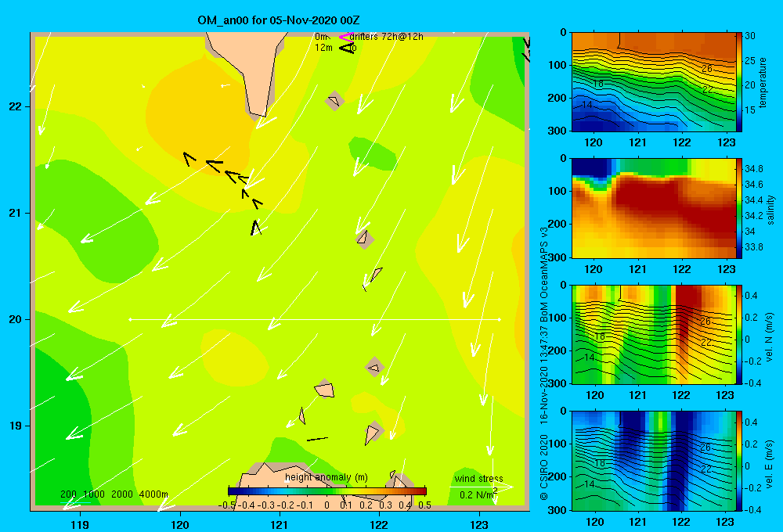783x532 pixels.
Task: Click the '34.8' salinity scale value
Action: coord(753,169)
